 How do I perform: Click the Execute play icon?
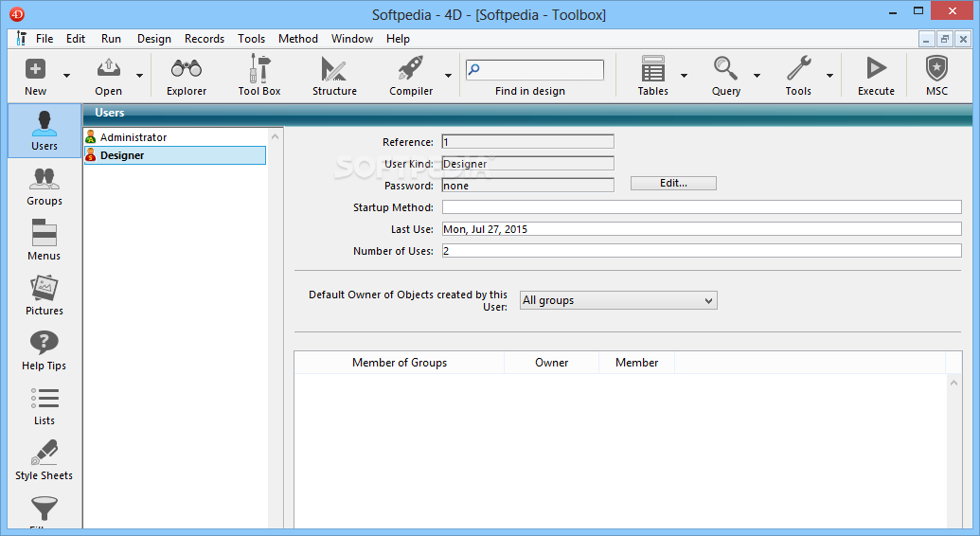click(876, 69)
